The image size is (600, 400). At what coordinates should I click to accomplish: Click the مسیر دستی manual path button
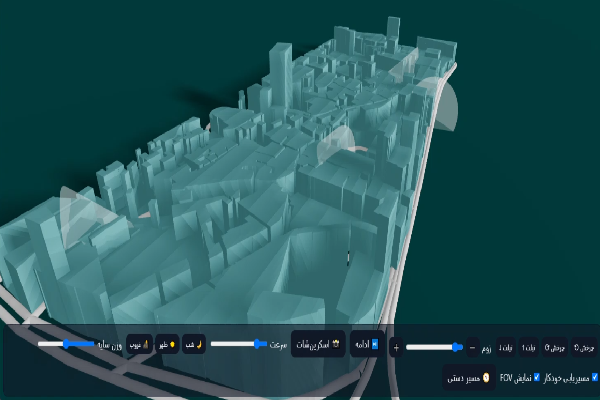(469, 377)
